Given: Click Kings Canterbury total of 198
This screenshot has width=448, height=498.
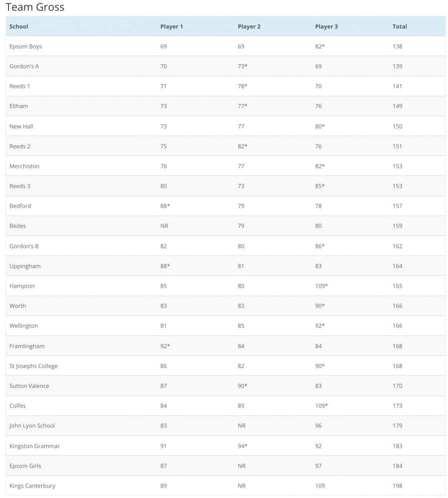Looking at the screenshot, I should coord(397,486).
